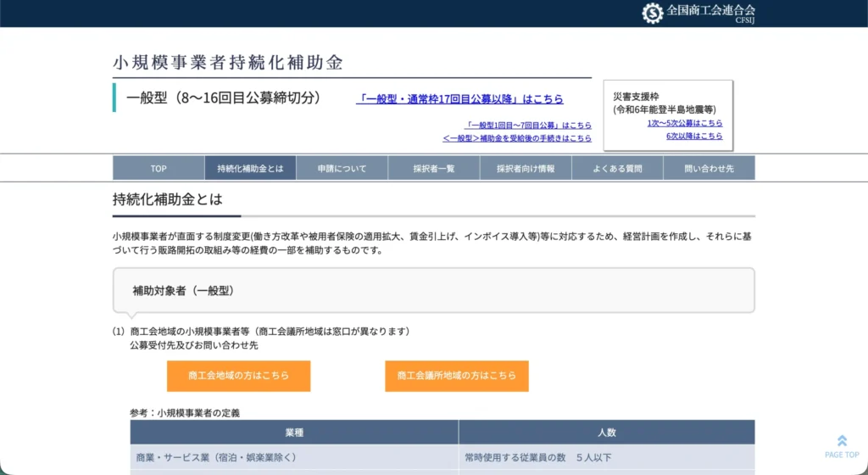Click the PAGE TOP arrow icon
The height and width of the screenshot is (475, 868).
tap(841, 441)
